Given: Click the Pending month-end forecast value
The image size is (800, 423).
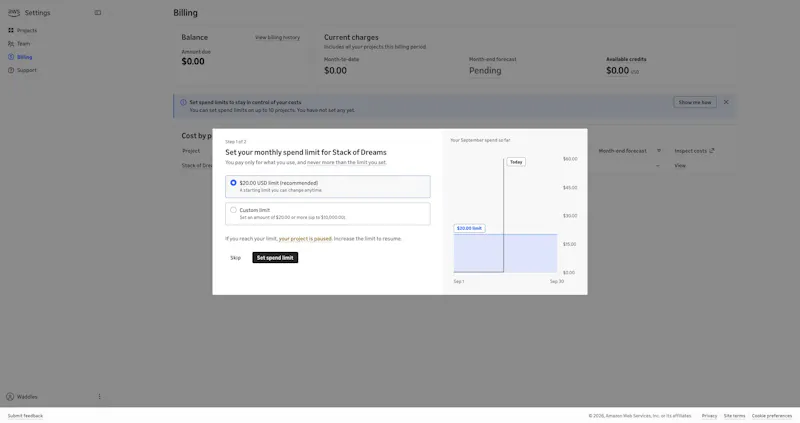Looking at the screenshot, I should (x=485, y=70).
